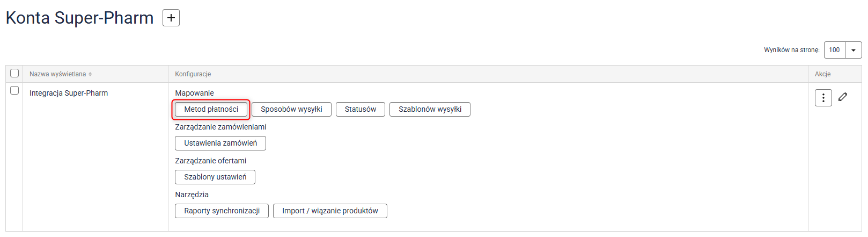Edit the integration using the pencil icon
The width and height of the screenshot is (868, 237).
843,97
